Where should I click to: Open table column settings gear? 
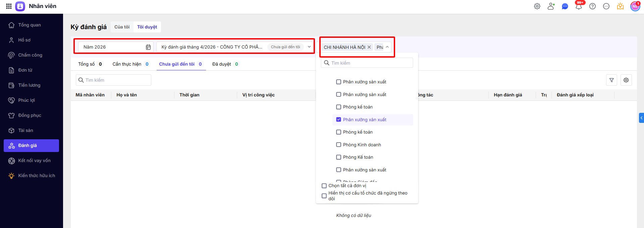[x=626, y=80]
